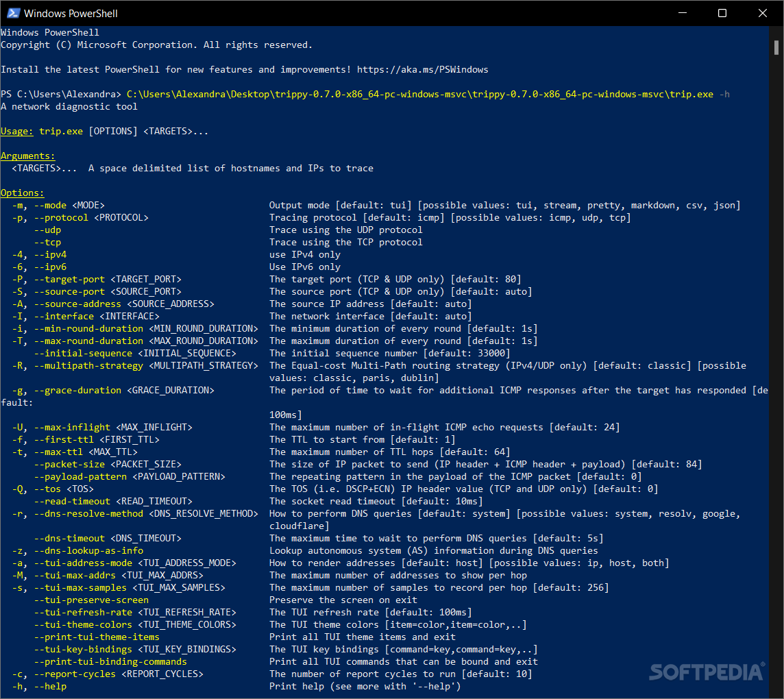Minimize the Windows PowerShell window
The width and height of the screenshot is (784, 699).
683,13
